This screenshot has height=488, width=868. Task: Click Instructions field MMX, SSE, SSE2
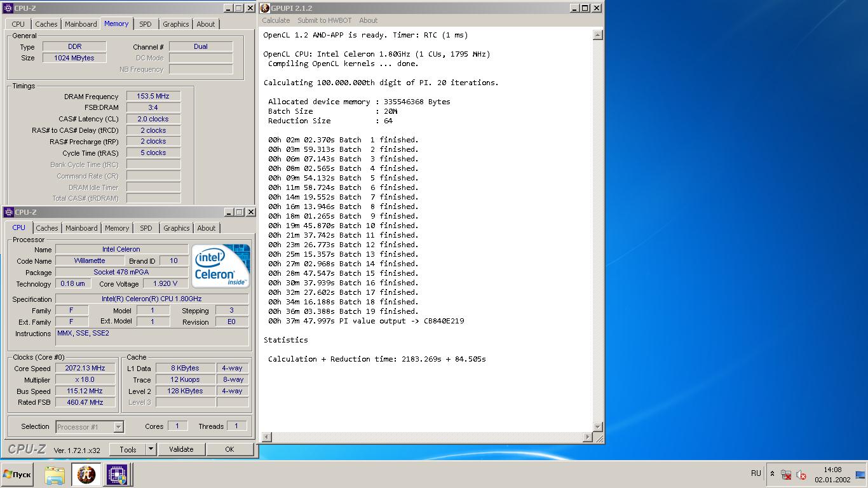[152, 337]
